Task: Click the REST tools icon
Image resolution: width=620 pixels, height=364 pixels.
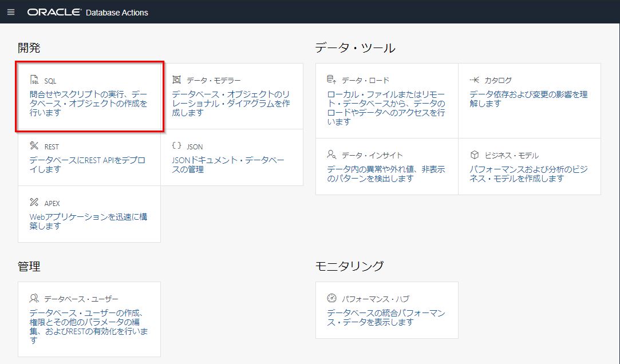Action: point(34,147)
